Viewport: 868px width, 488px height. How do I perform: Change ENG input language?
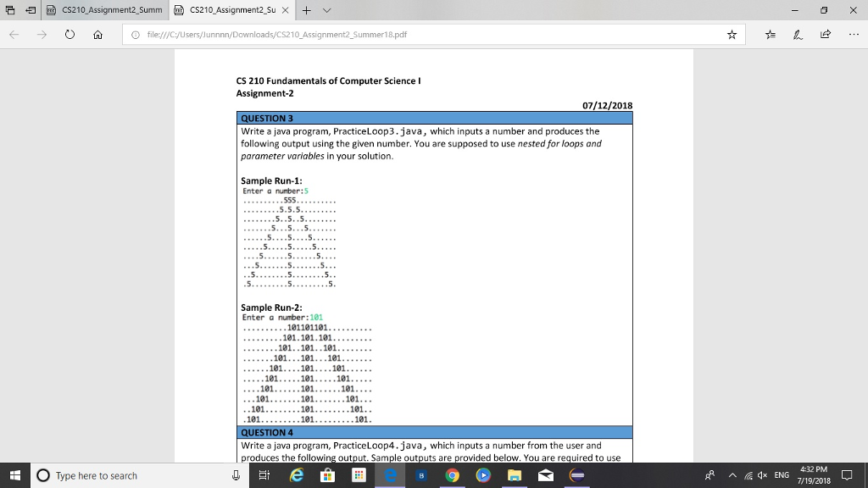782,475
